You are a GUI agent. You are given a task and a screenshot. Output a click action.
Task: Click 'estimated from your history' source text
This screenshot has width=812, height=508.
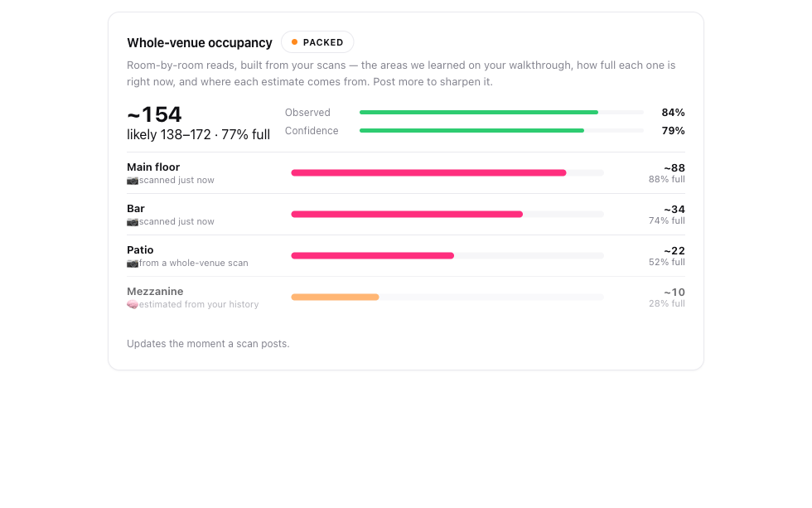tap(199, 304)
